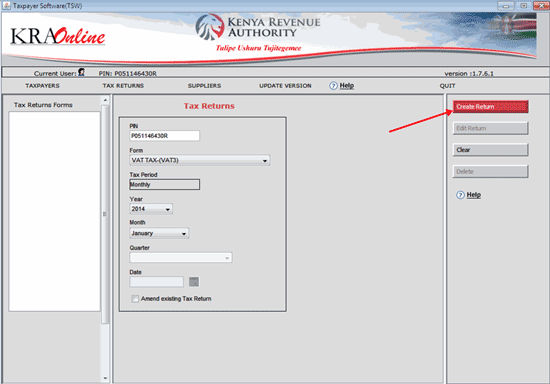The height and width of the screenshot is (384, 550).
Task: Click the version :1.7.6.1 text
Action: pos(469,74)
